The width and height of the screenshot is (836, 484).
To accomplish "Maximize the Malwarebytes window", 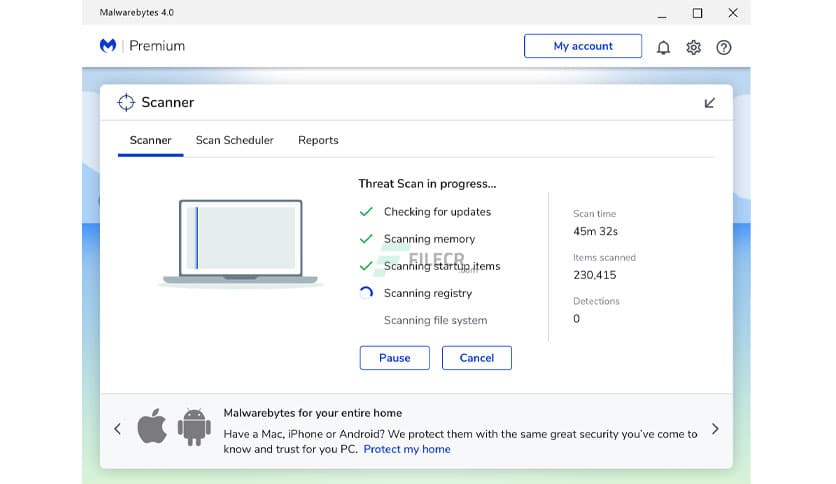I will (x=697, y=13).
